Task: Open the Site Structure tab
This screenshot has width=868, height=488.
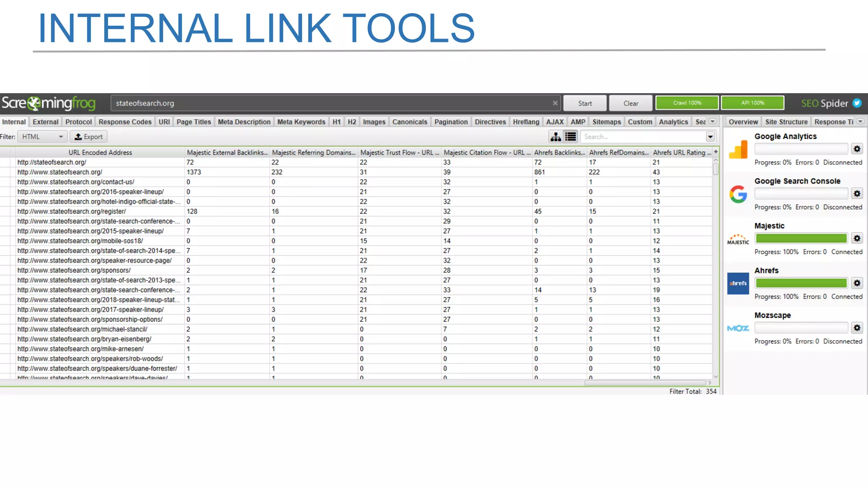Action: 787,122
